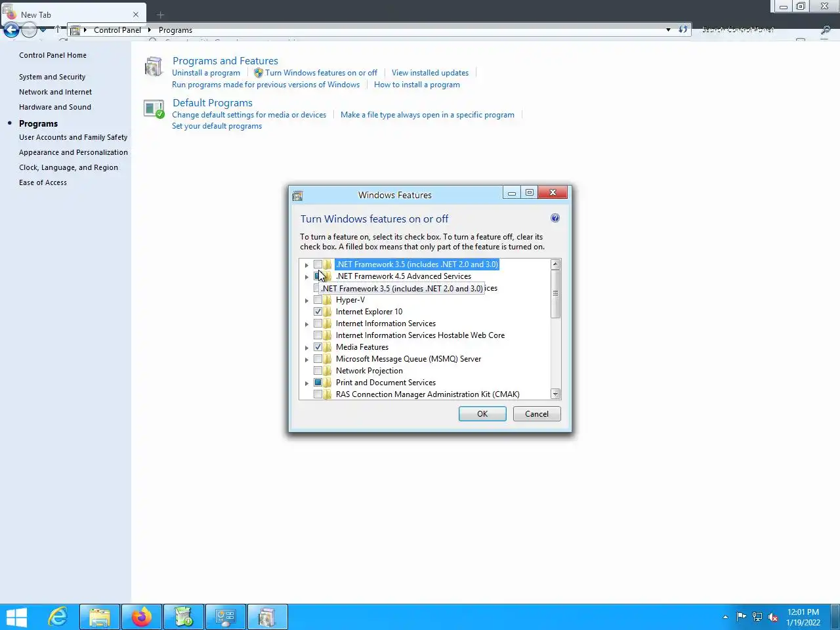
Task: Click the Windows Features taskbar icon
Action: click(267, 617)
